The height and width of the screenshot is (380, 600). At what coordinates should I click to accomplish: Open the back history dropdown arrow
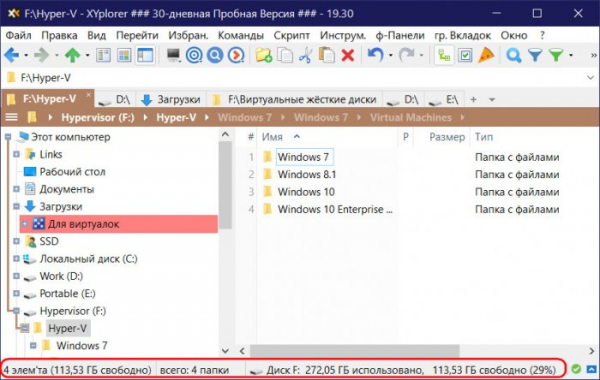[26, 55]
